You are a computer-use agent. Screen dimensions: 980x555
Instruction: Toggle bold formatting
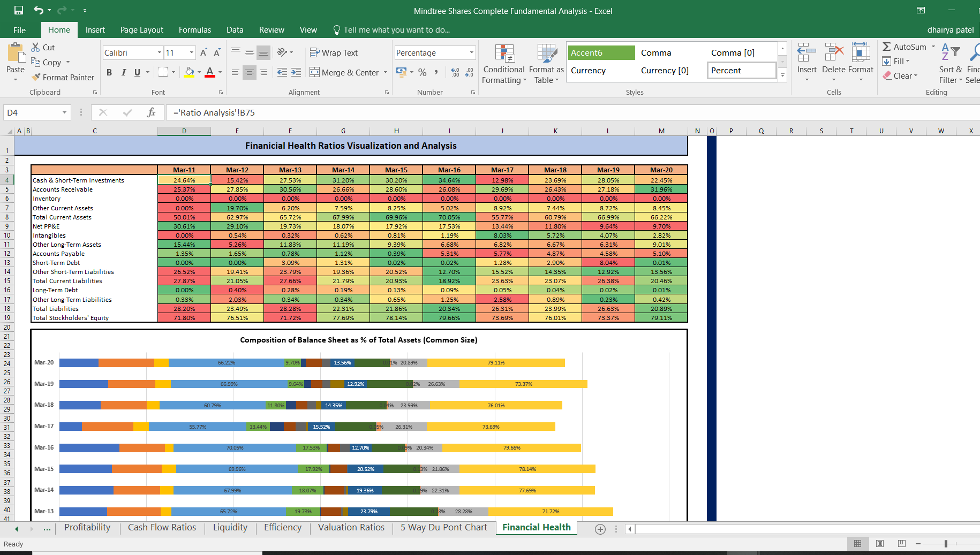coord(109,72)
